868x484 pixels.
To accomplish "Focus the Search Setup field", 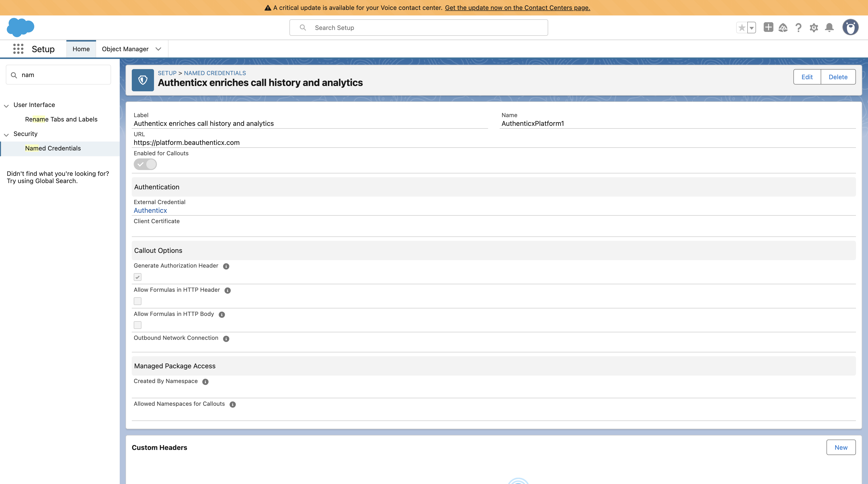I will coord(419,28).
